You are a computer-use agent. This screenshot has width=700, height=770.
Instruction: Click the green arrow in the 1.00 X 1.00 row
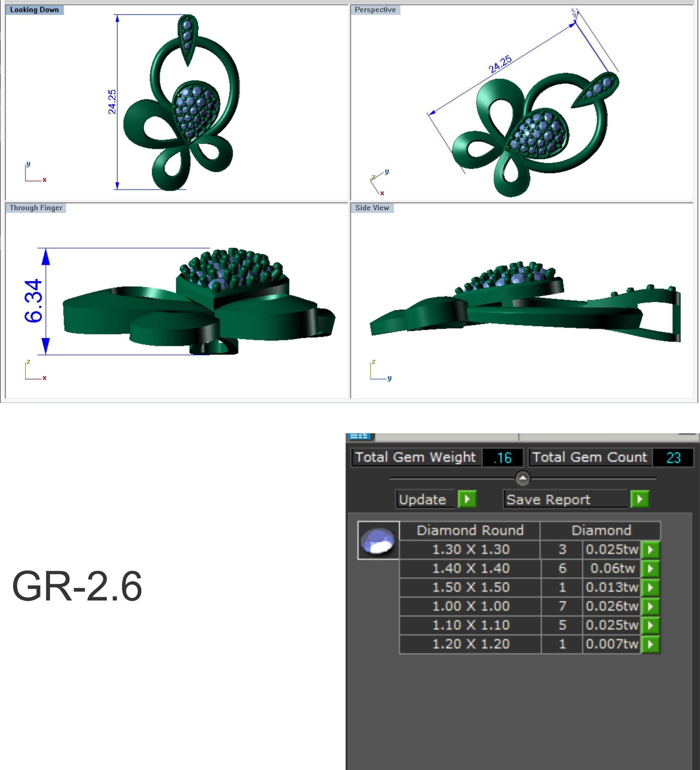coord(651,607)
